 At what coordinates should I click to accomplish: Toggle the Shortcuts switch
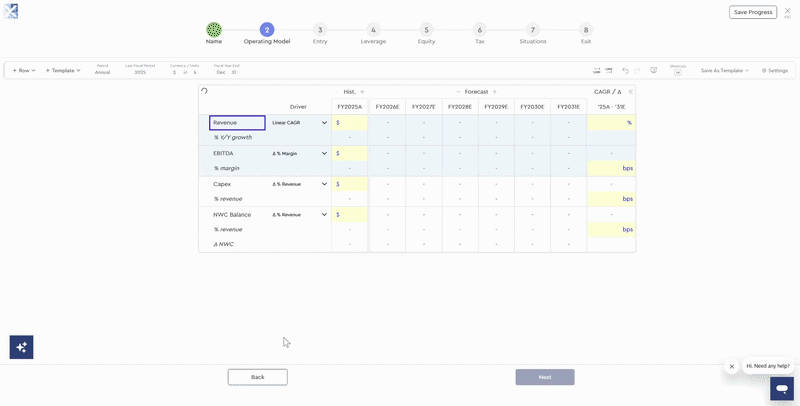point(678,73)
